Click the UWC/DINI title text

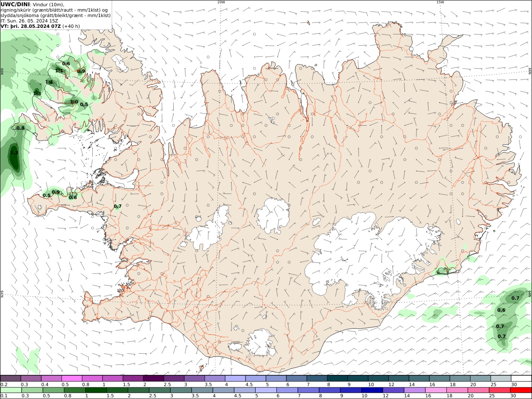coord(15,4)
